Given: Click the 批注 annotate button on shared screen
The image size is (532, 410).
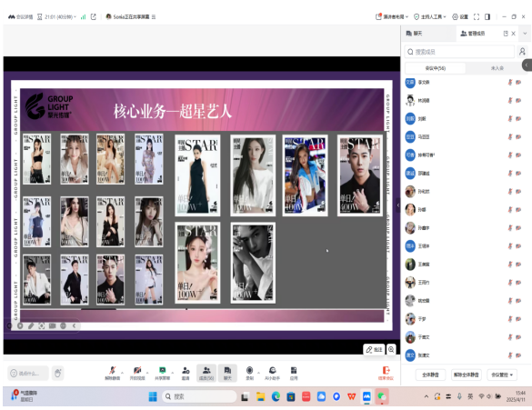Looking at the screenshot, I should pos(374,349).
